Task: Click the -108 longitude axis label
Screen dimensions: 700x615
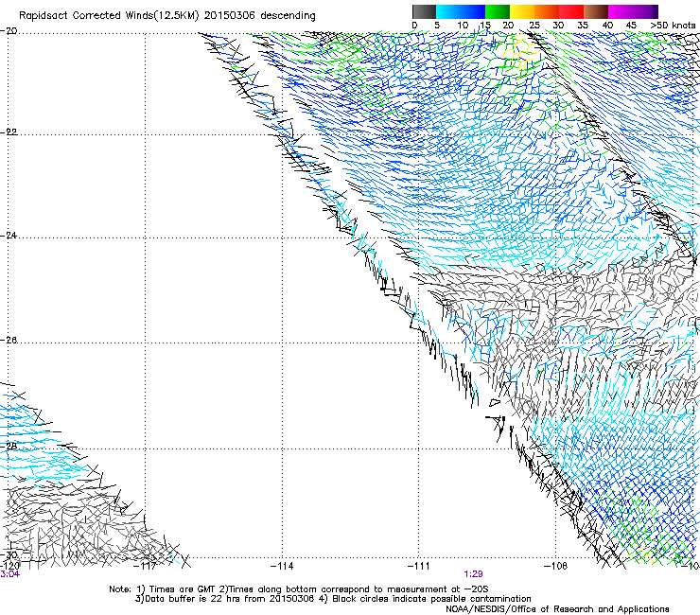Action: 556,567
